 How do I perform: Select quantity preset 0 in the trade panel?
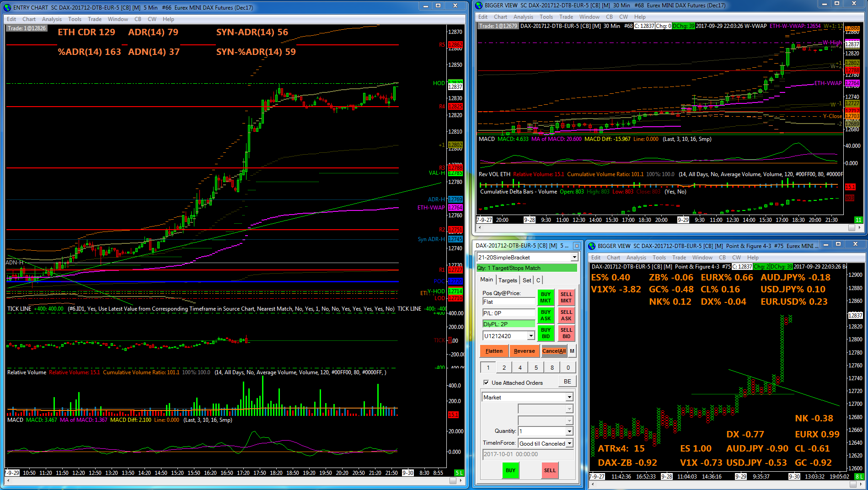coord(568,367)
